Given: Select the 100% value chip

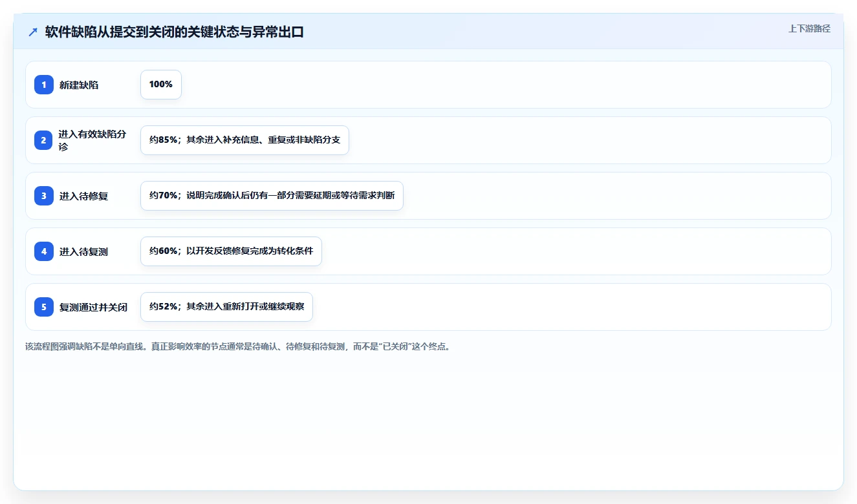Looking at the screenshot, I should coord(161,85).
